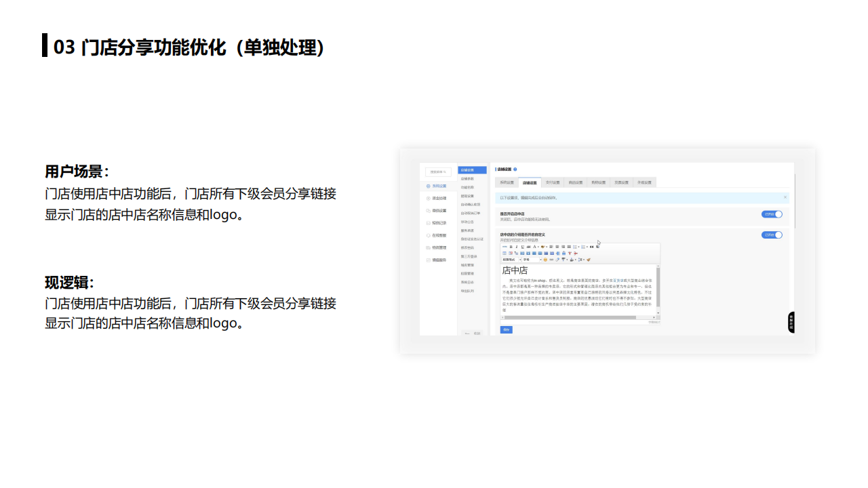Screen dimensions: 868x488
Task: Switch to the 发票设置 tab
Action: [x=621, y=182]
